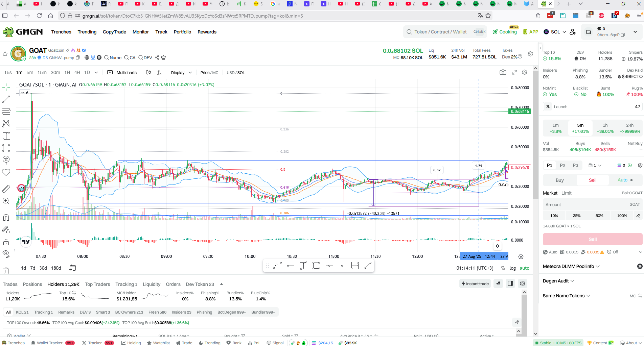Go to CopyTrade page
This screenshot has height=346, width=644.
click(x=114, y=32)
